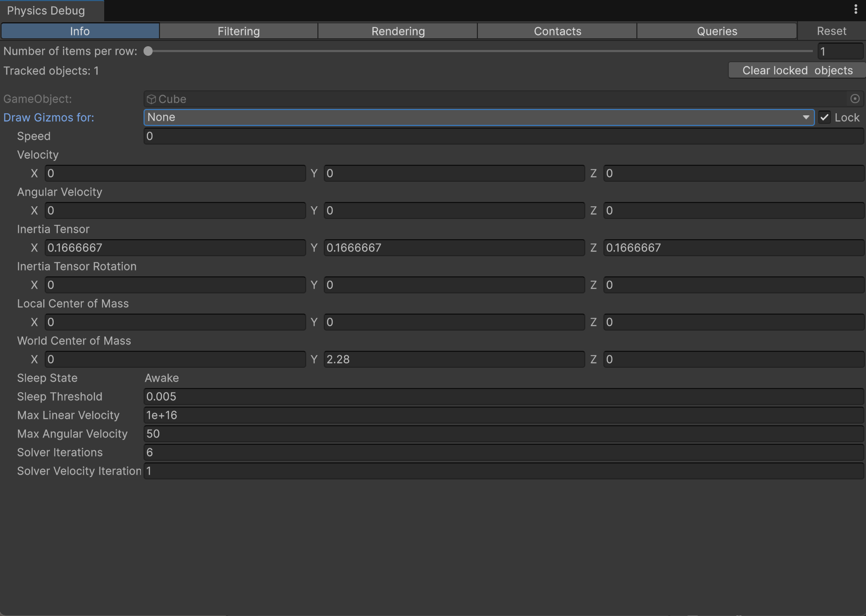
Task: Click the Sleep Threshold field
Action: click(x=503, y=396)
